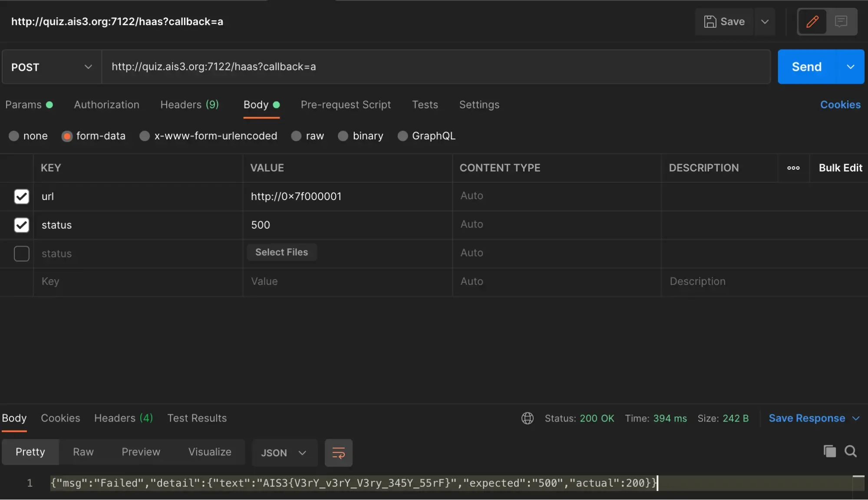Uncheck the url row checkbox

pos(21,197)
